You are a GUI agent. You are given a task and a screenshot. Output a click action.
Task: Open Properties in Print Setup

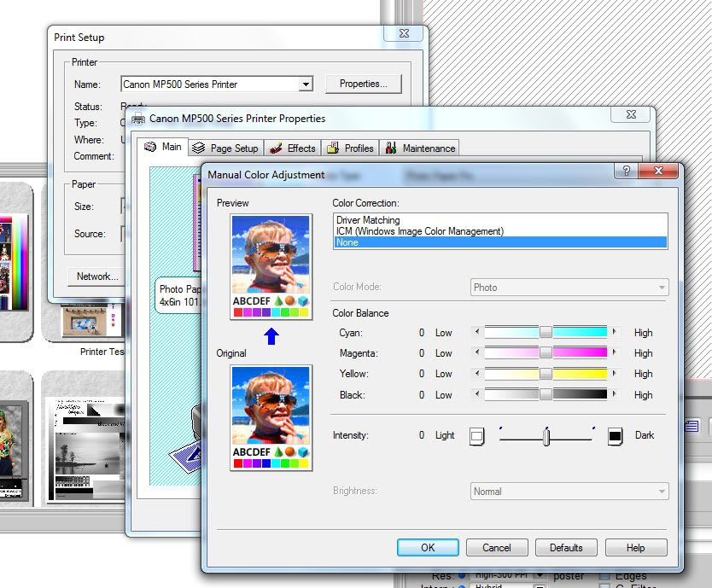[x=364, y=84]
